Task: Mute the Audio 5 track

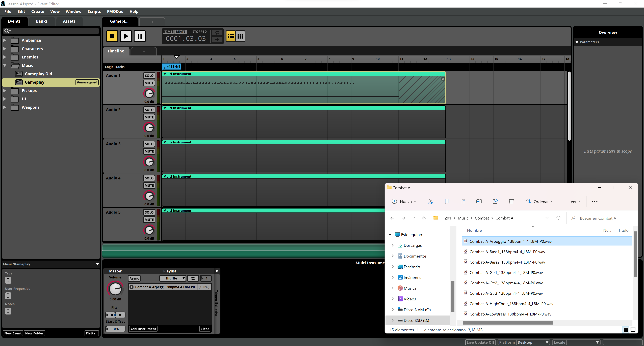Action: pyautogui.click(x=149, y=220)
